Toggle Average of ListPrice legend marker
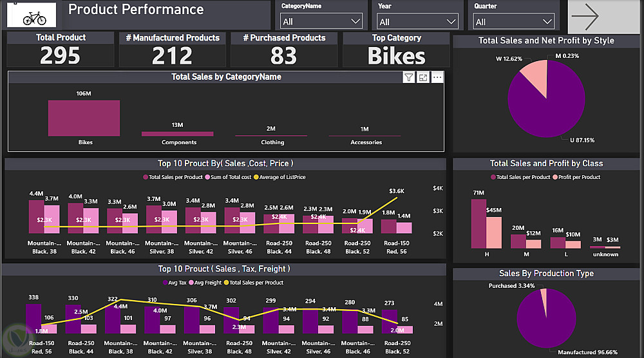The width and height of the screenshot is (644, 358). [256, 177]
